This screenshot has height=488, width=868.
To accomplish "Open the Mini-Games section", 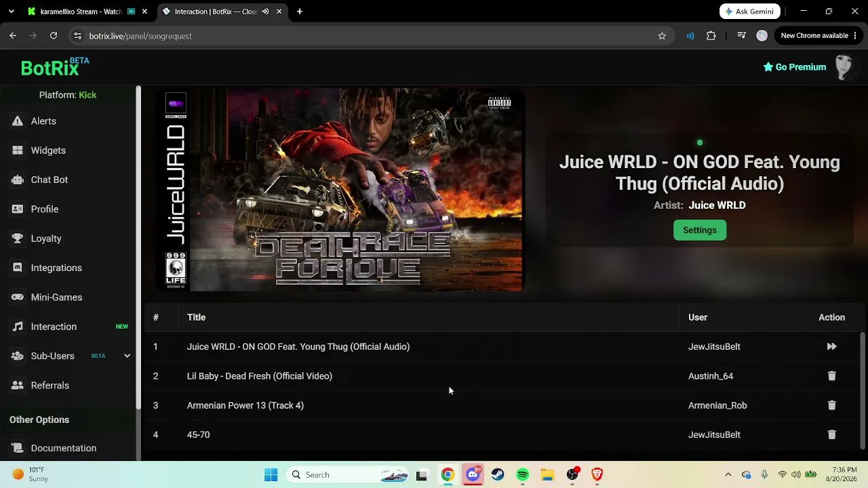I will click(56, 298).
